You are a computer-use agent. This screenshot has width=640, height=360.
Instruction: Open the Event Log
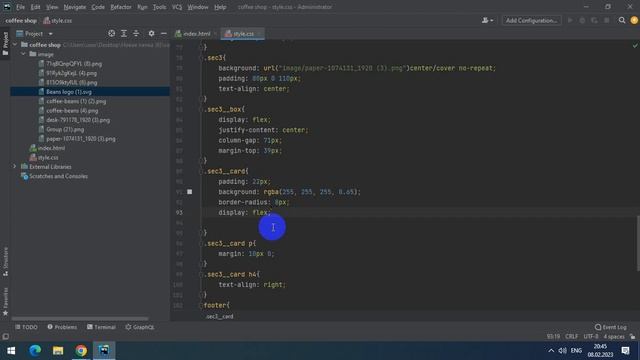(x=611, y=327)
